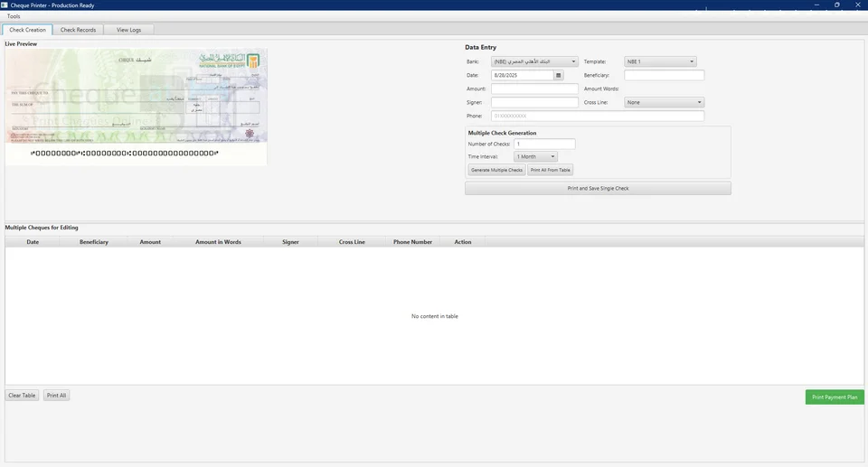Open the Cross Line dropdown
The width and height of the screenshot is (868, 467).
(665, 102)
